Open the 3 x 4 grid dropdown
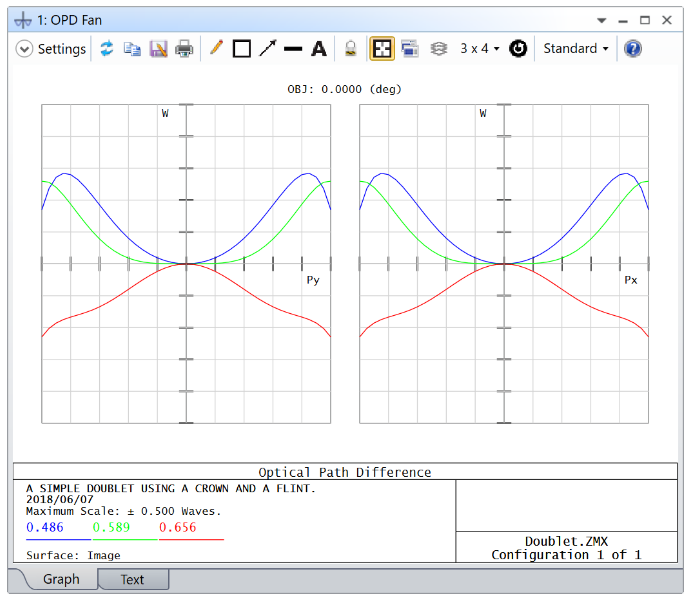The height and width of the screenshot is (600, 691). click(x=480, y=49)
